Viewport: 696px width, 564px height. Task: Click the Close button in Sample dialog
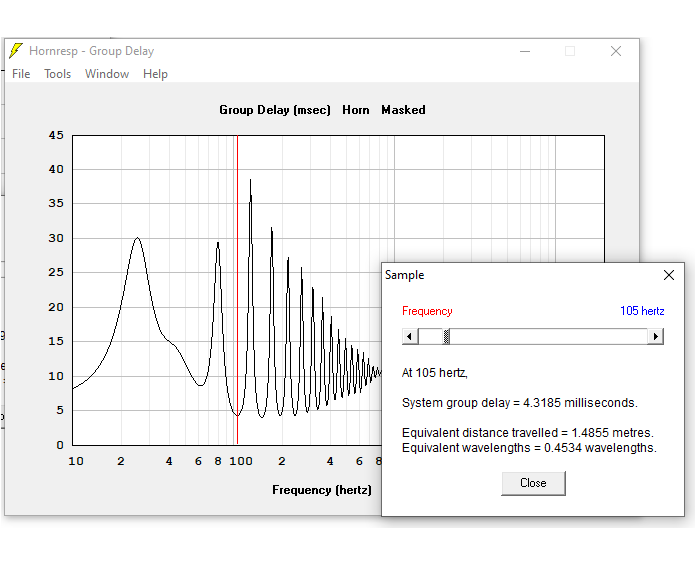point(533,483)
